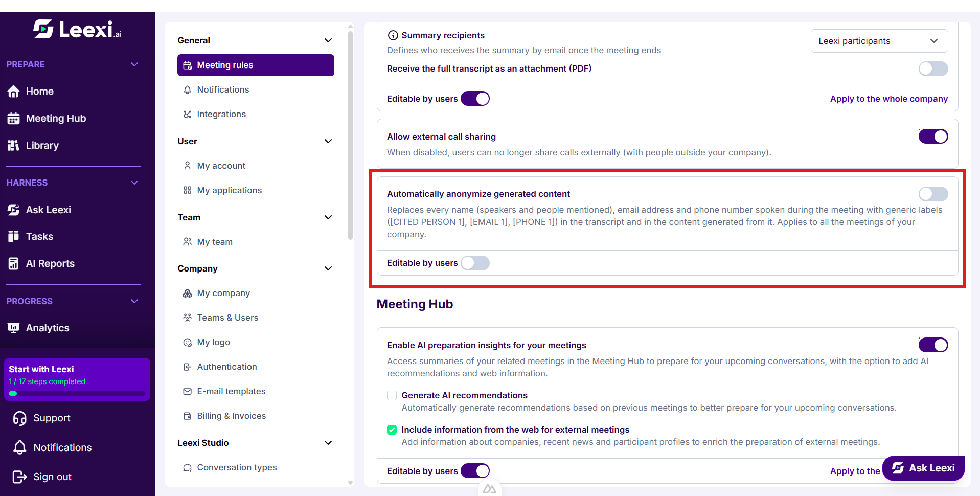Disable Allow external call sharing switch
Image resolution: width=980 pixels, height=496 pixels.
[933, 137]
